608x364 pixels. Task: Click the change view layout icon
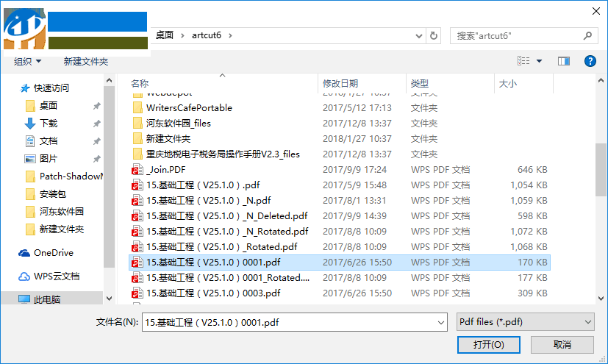523,61
